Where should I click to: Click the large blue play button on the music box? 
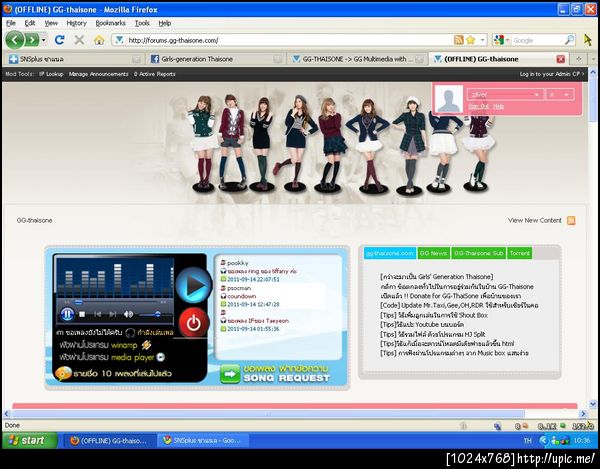tap(194, 285)
